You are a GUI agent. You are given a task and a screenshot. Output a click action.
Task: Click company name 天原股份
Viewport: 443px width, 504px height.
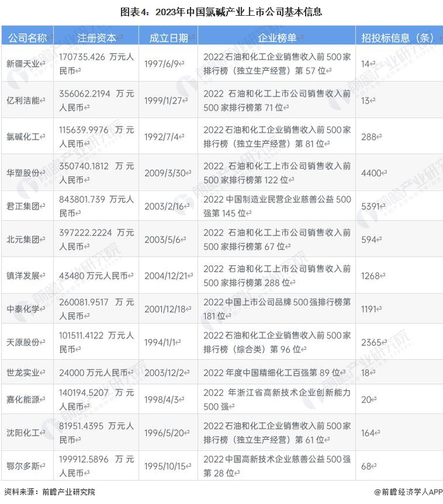coord(23,342)
